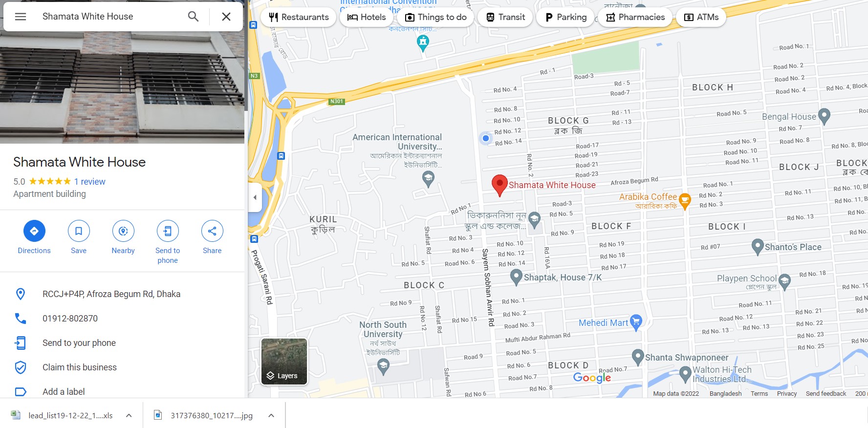
Task: Show ATMs on the map
Action: (701, 17)
